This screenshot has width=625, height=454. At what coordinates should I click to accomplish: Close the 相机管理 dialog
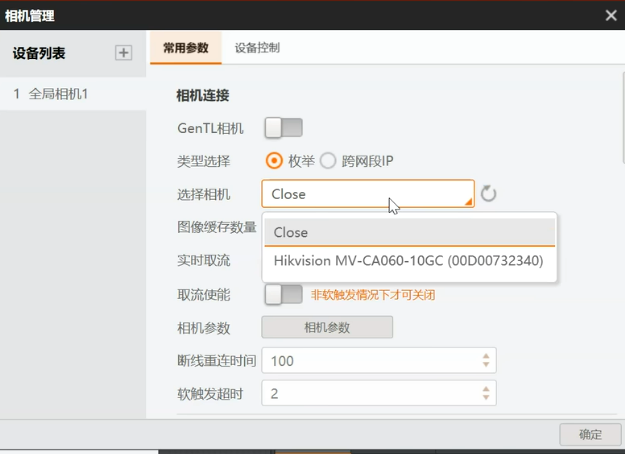pos(611,15)
